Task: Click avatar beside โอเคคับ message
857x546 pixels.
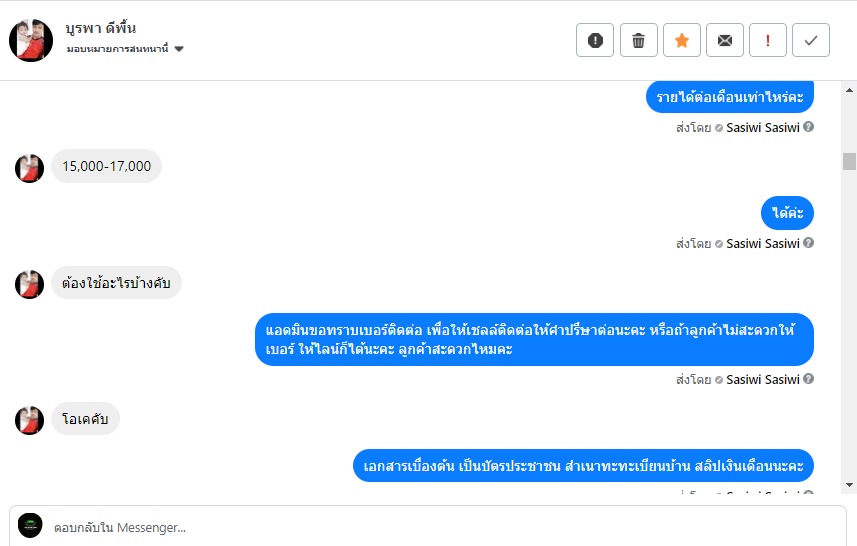Action: 30,420
